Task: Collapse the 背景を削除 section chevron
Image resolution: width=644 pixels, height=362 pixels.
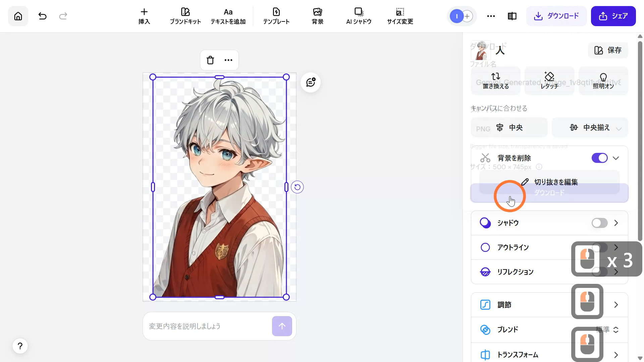Action: point(616,158)
